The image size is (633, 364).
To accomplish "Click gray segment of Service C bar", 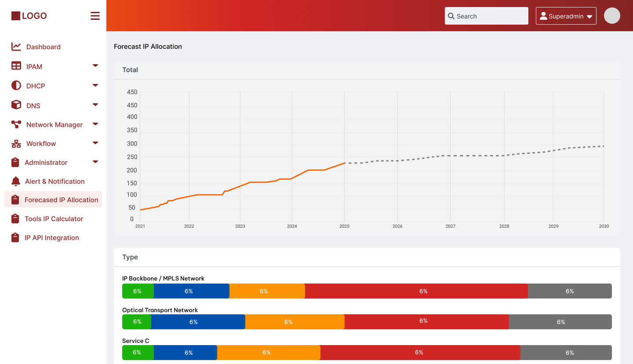I will tap(566, 353).
